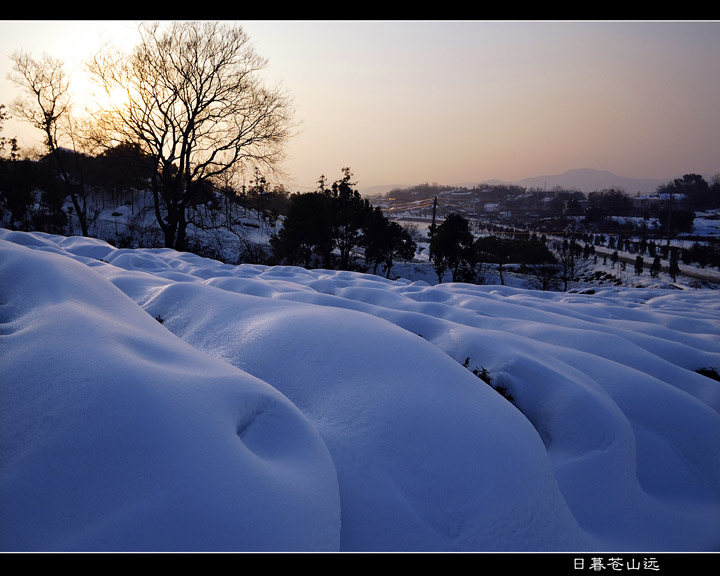Click the dark grass patch at right edge of the snow
This screenshot has height=576, width=720.
(708, 373)
